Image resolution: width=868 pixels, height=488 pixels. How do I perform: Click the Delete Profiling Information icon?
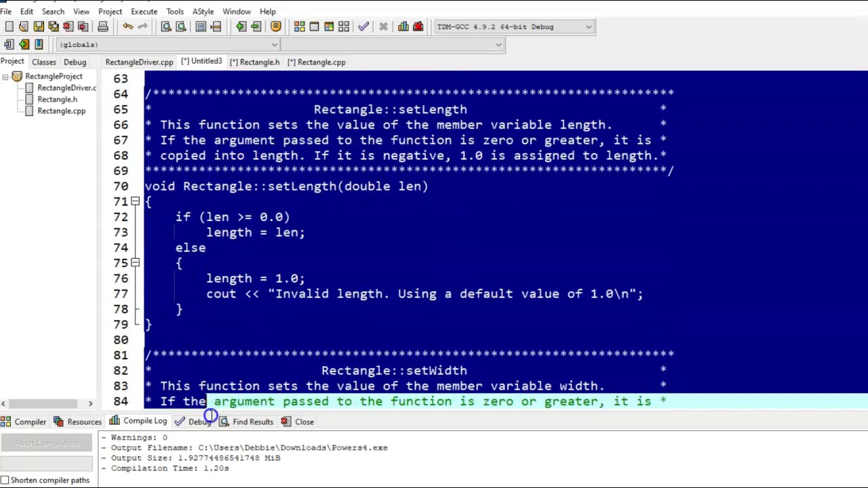418,26
